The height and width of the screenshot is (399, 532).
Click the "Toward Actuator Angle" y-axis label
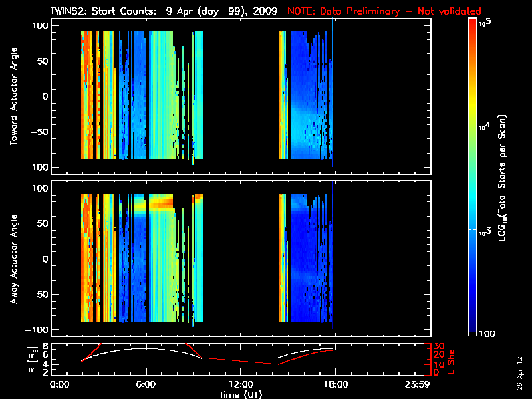(12, 96)
